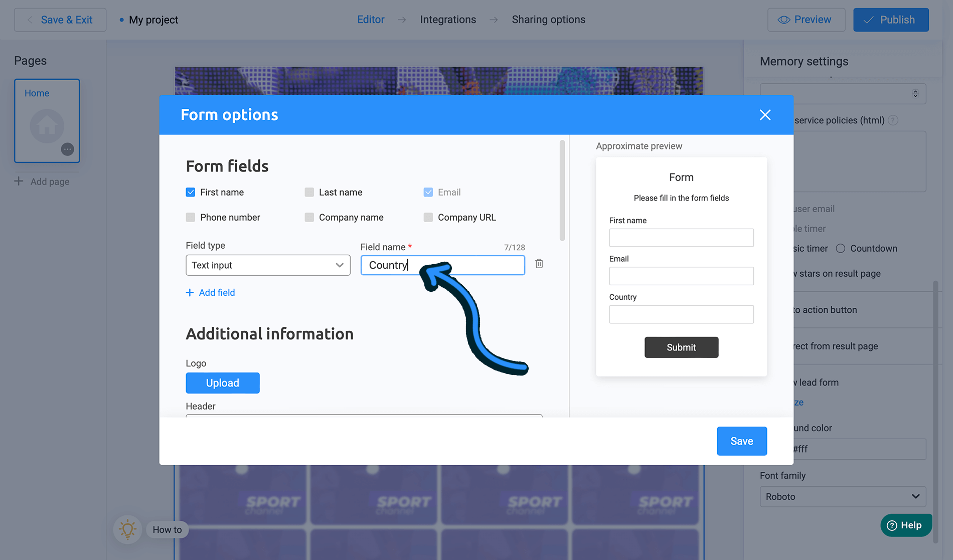Click the Header text input
953x560 pixels.
point(364,416)
